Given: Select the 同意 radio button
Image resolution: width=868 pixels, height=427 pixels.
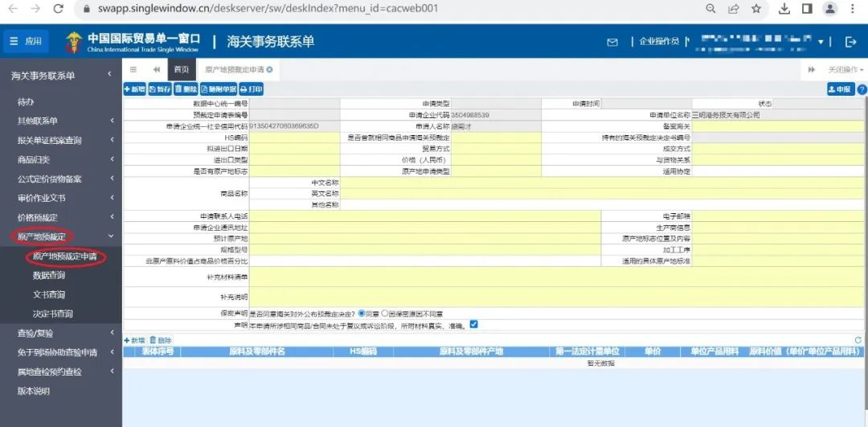Looking at the screenshot, I should [362, 313].
